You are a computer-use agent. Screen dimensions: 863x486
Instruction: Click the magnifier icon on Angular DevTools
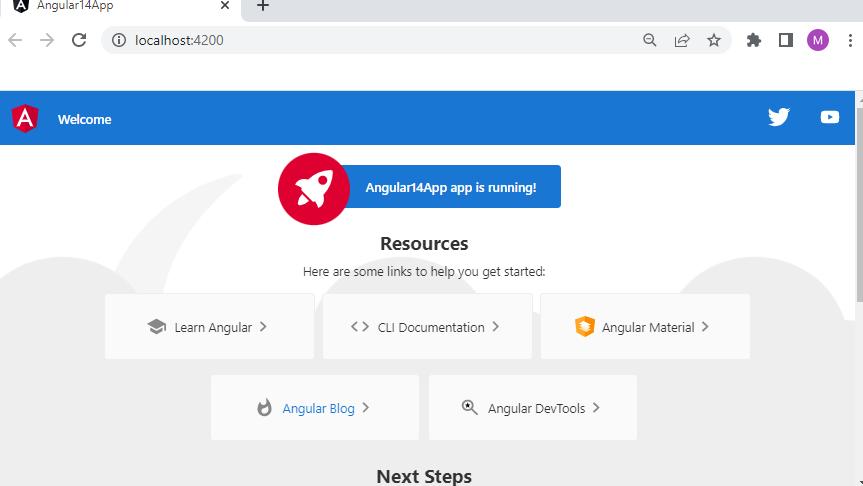point(469,407)
